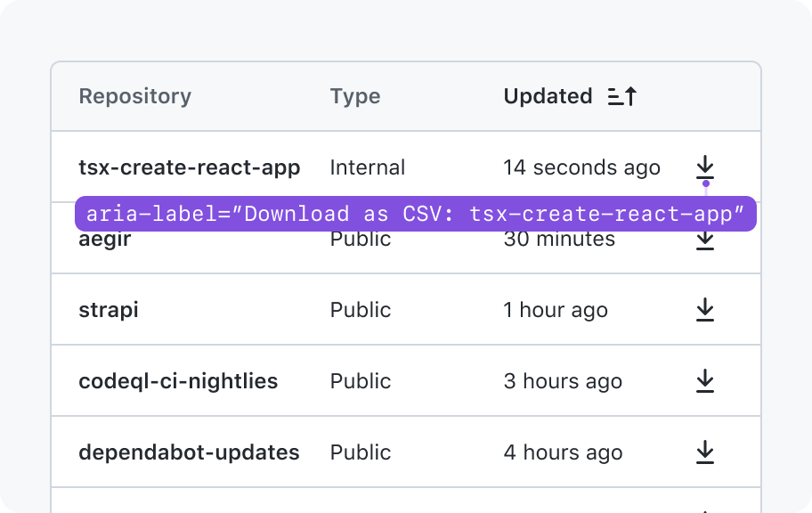Download CSV for aegir repository

705,241
